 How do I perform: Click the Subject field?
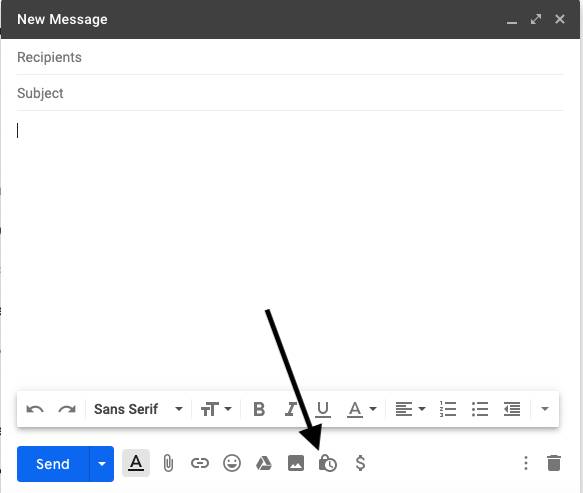[x=290, y=93]
